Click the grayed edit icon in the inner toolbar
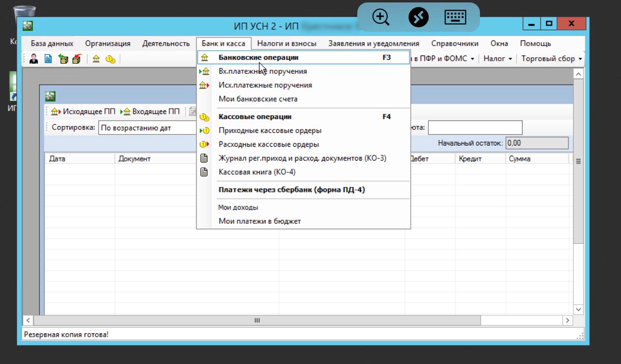Screen dimensions: 621x364 coord(192,111)
